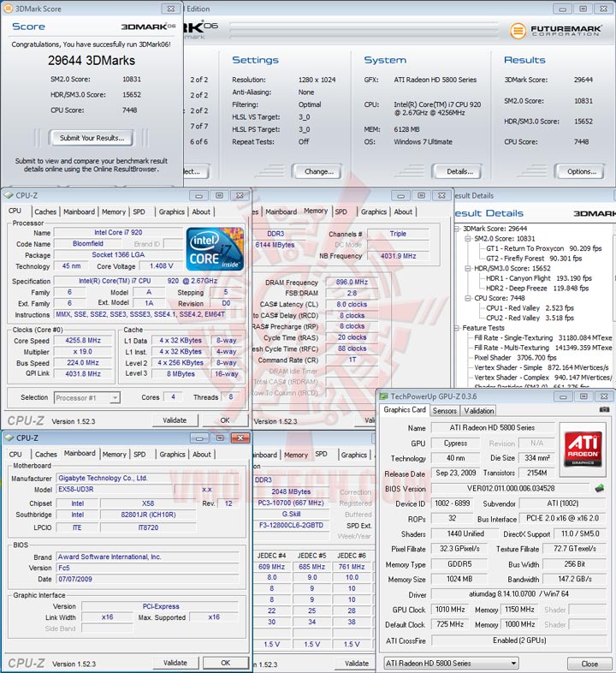Click the Details... button under System
616x673 pixels.
tap(458, 172)
